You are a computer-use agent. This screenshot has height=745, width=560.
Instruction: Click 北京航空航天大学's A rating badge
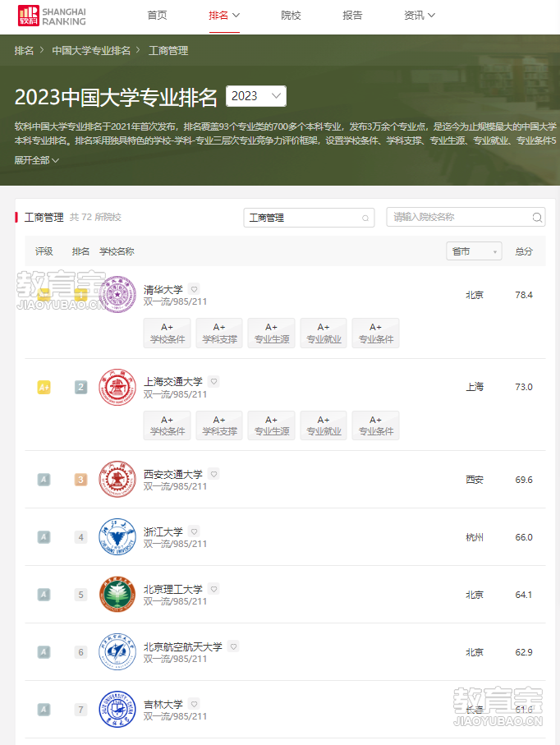coord(44,652)
